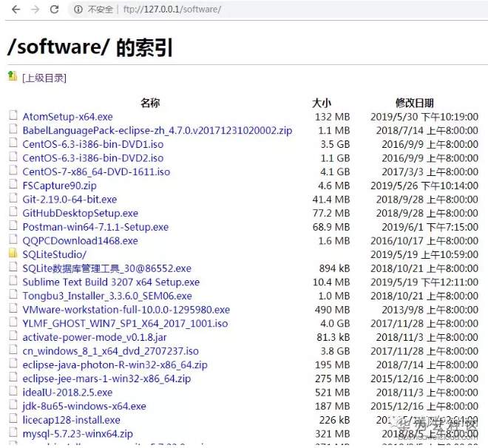Click file icon beside ideaIU-2018.2.5.exe

(13, 391)
